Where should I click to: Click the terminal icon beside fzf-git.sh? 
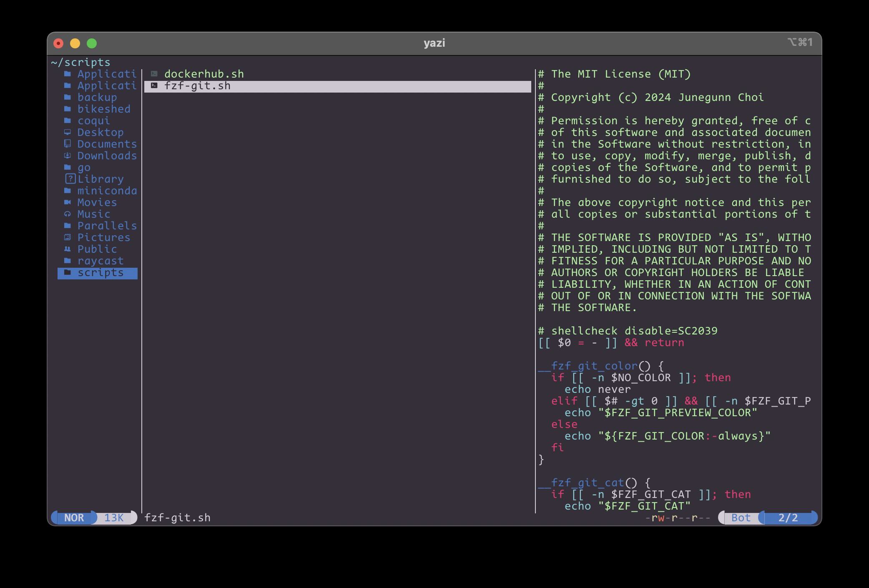pyautogui.click(x=154, y=85)
